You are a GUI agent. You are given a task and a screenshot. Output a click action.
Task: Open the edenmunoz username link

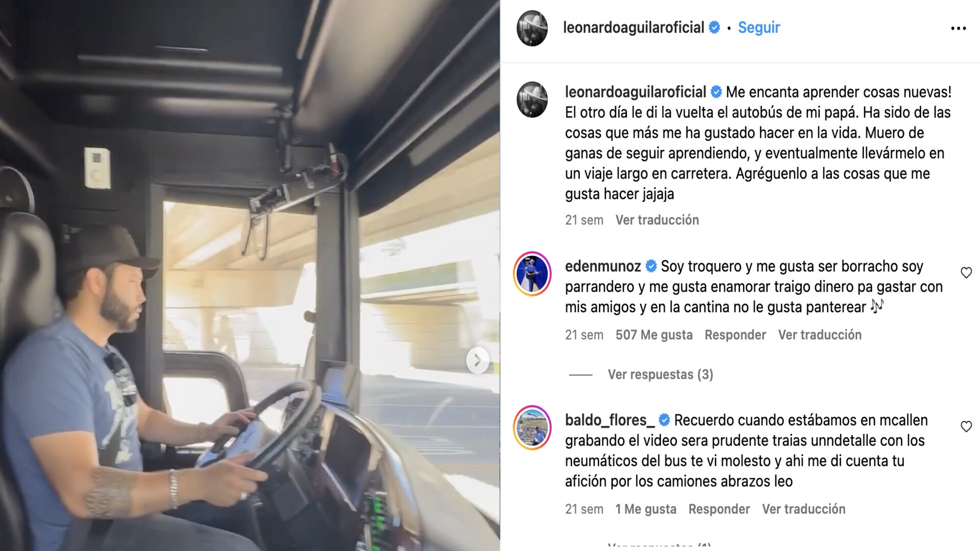[603, 266]
